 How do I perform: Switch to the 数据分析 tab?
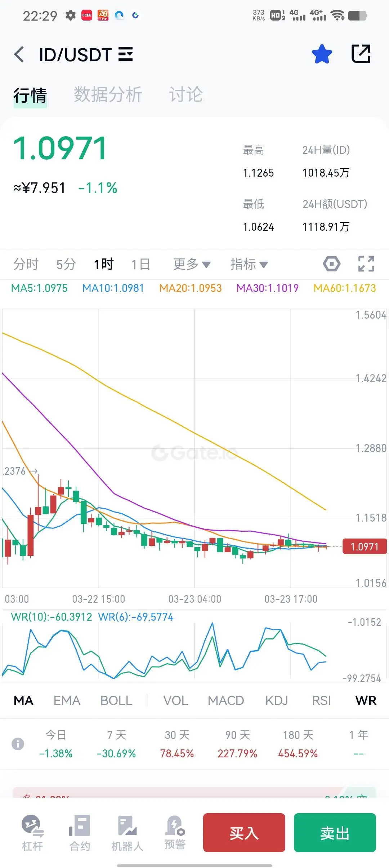pos(108,94)
